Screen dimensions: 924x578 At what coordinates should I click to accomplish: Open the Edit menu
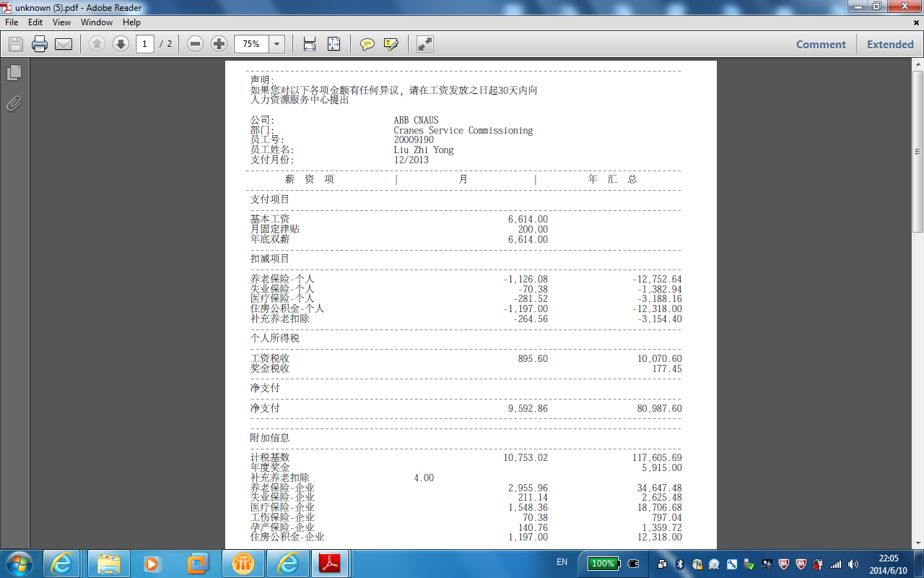pyautogui.click(x=35, y=22)
